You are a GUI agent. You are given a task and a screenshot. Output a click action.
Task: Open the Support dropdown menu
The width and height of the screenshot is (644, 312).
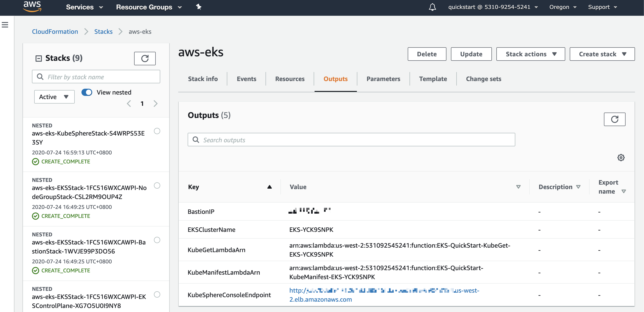click(x=603, y=7)
